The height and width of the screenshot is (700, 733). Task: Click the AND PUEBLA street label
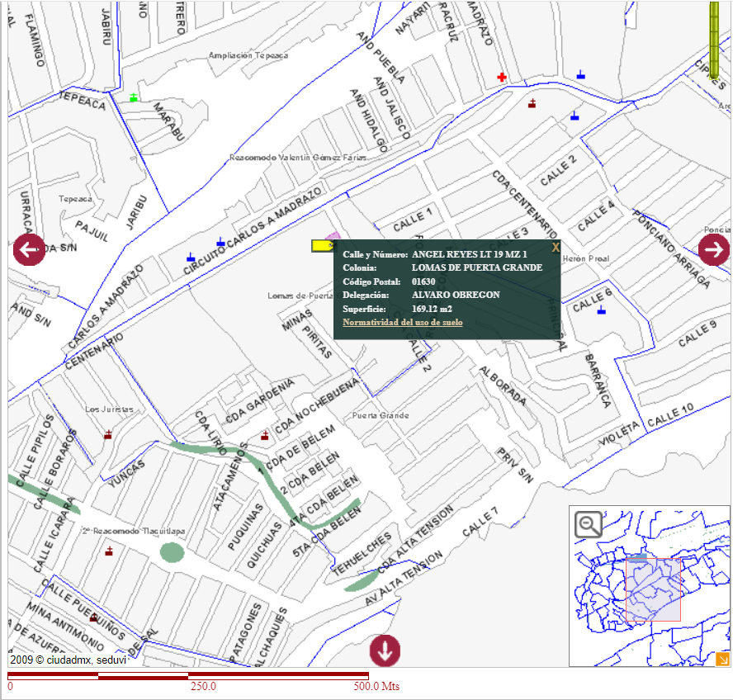tap(381, 57)
